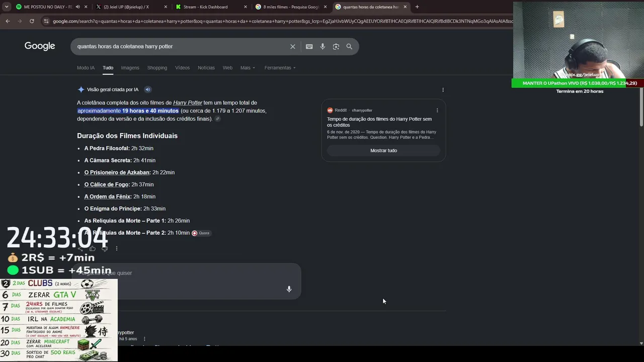Open a new browser tab
This screenshot has width=644, height=362.
tap(417, 7)
